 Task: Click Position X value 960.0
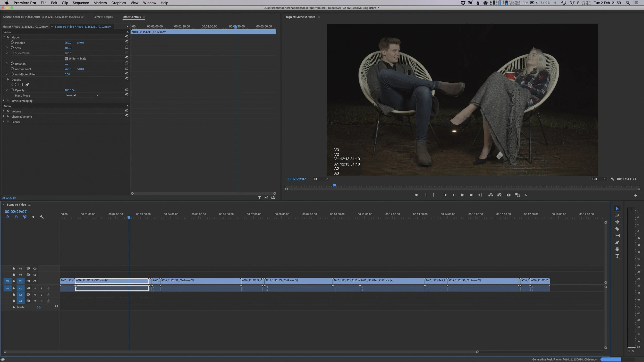(x=68, y=43)
